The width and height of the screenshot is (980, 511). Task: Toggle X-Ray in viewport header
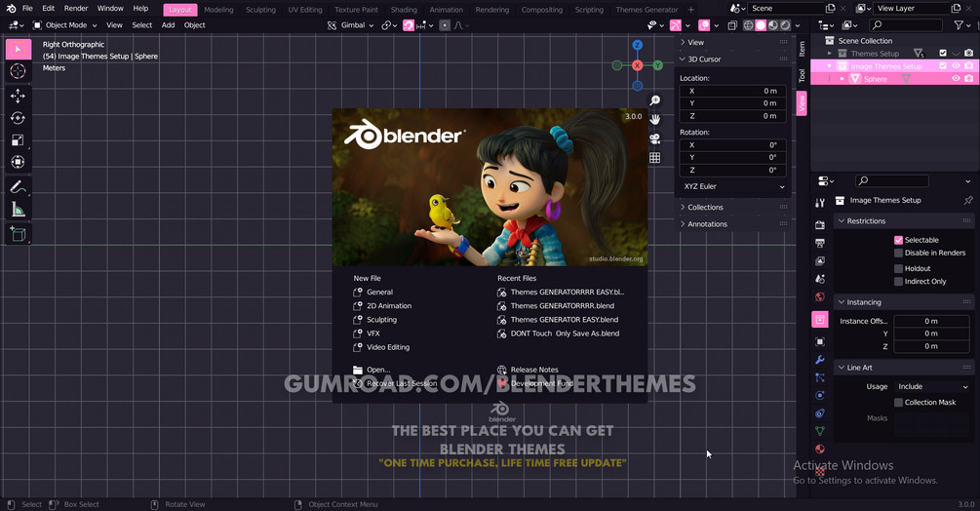732,25
